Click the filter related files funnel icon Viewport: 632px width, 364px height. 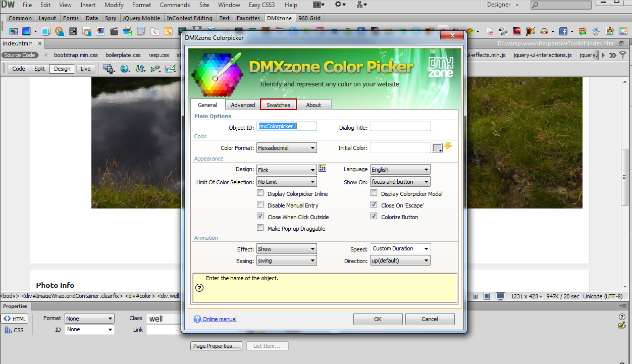(x=622, y=55)
